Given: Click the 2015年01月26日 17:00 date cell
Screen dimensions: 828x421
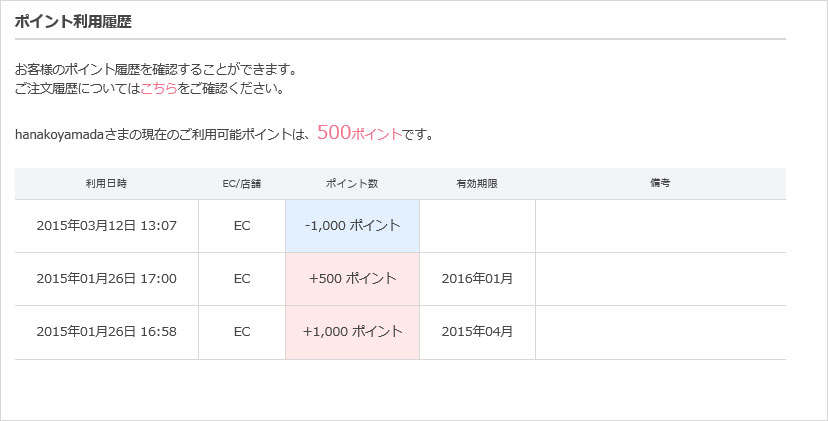Looking at the screenshot, I should pyautogui.click(x=107, y=279).
